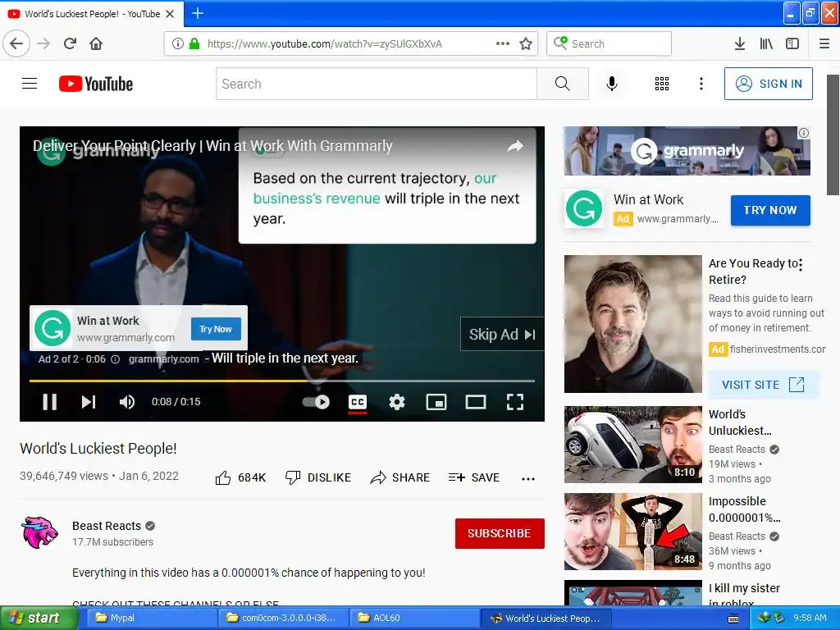Screen dimensions: 840x630
Task: Open the Windows start button
Action: tap(39, 618)
